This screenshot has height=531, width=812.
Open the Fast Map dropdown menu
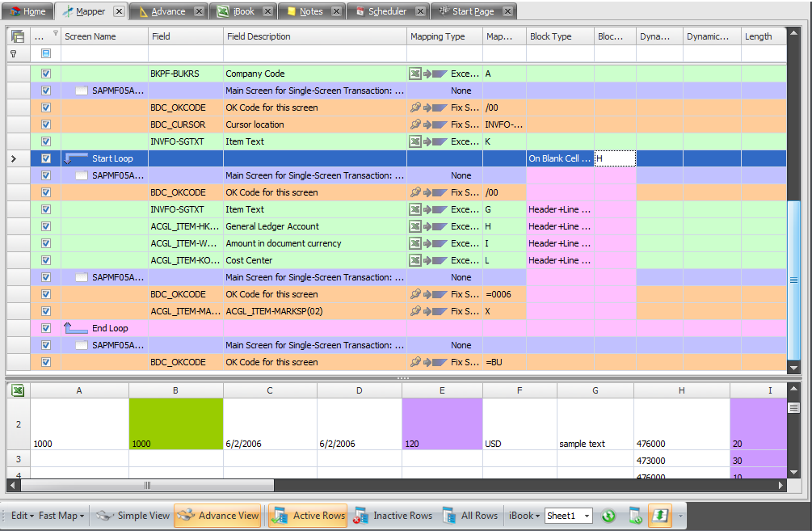(x=61, y=516)
